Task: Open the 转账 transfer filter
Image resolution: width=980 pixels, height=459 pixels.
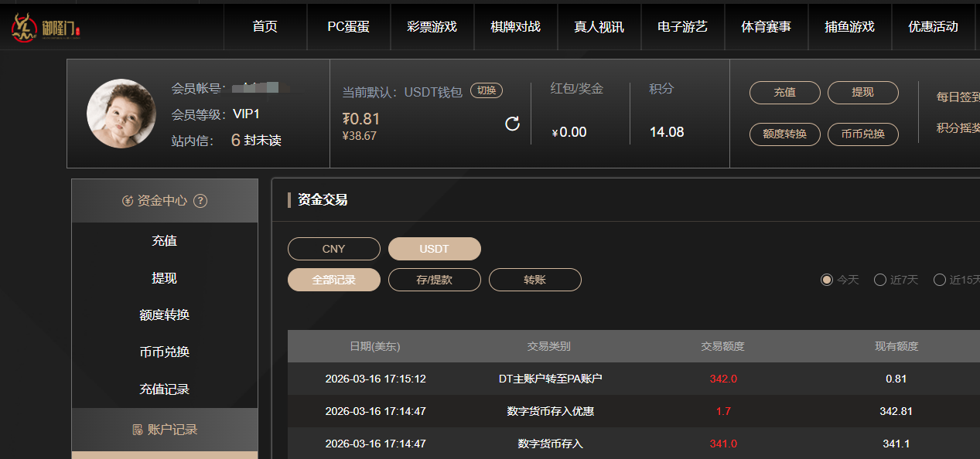Action: pos(534,280)
